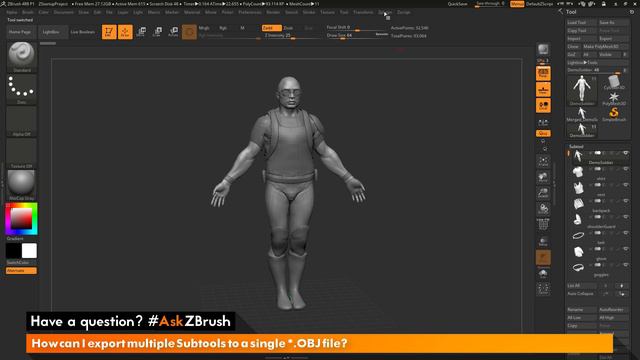Open the Standard brush thumbnail
This screenshot has width=640, height=360.
pos(22,57)
